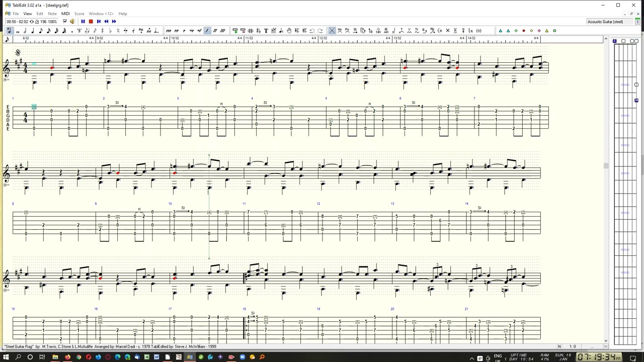Click the score's vertical scrollbar up arrow
The height and width of the screenshot is (362, 644).
(606, 39)
